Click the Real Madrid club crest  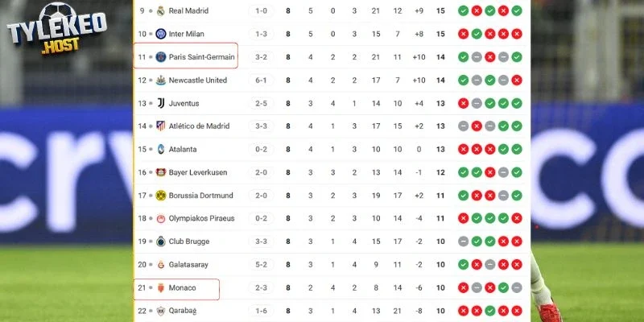[x=161, y=10]
